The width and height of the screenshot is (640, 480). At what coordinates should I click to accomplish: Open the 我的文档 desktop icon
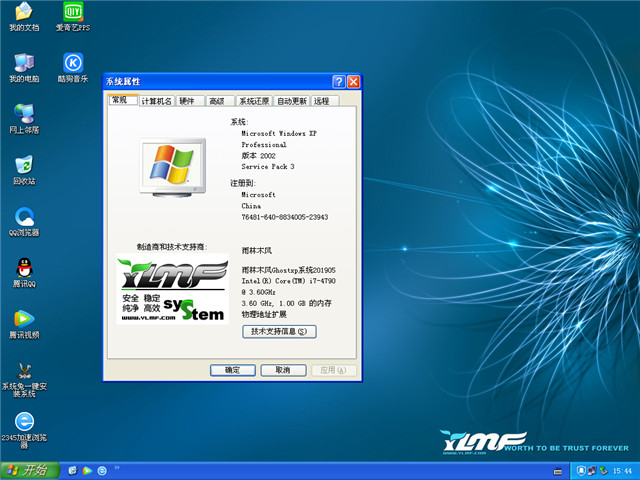tap(24, 16)
